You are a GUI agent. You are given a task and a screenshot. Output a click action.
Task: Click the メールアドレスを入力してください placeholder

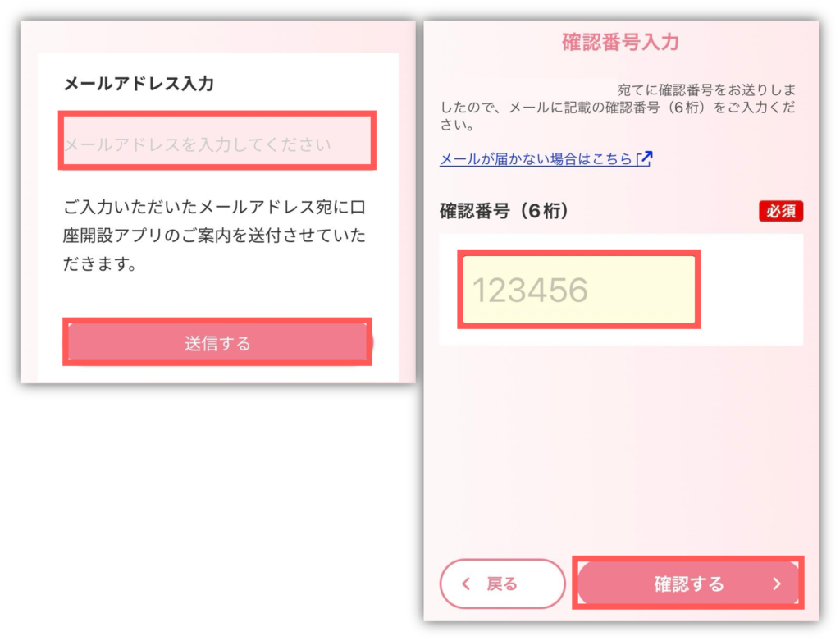(x=198, y=144)
